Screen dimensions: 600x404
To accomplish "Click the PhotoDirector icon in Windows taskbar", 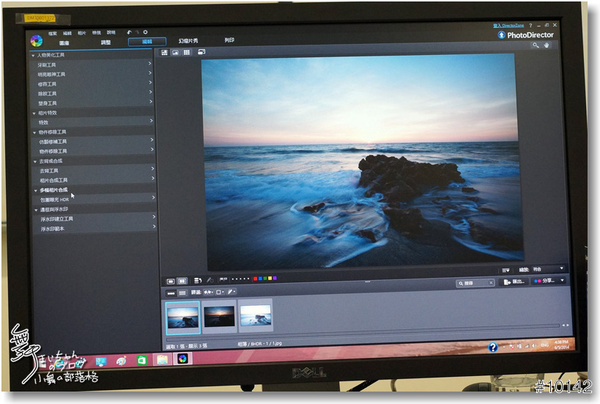I will [182, 358].
